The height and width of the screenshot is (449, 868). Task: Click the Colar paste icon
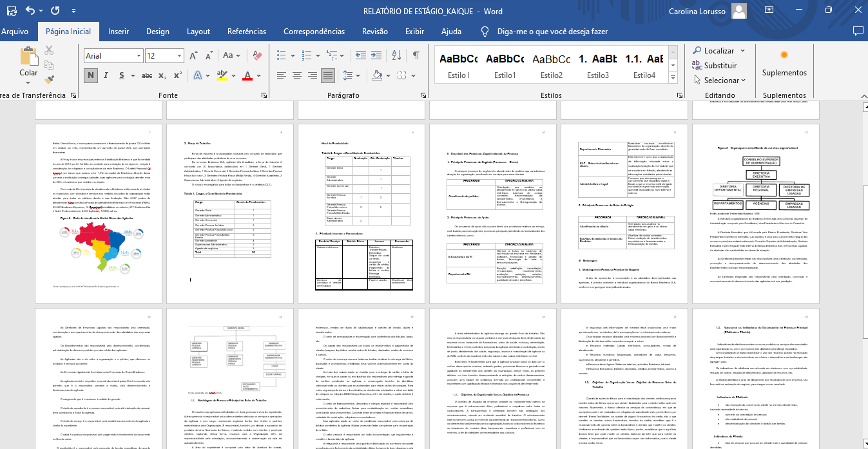point(28,57)
